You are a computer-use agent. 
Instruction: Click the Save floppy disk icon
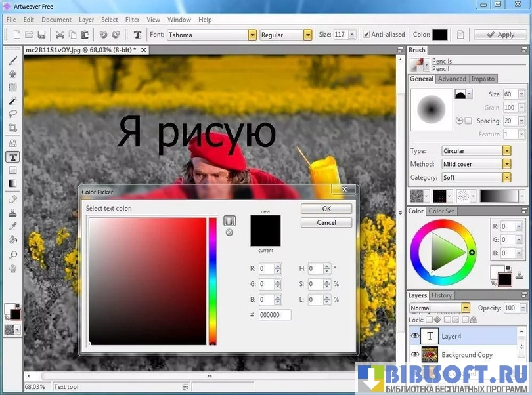41,35
